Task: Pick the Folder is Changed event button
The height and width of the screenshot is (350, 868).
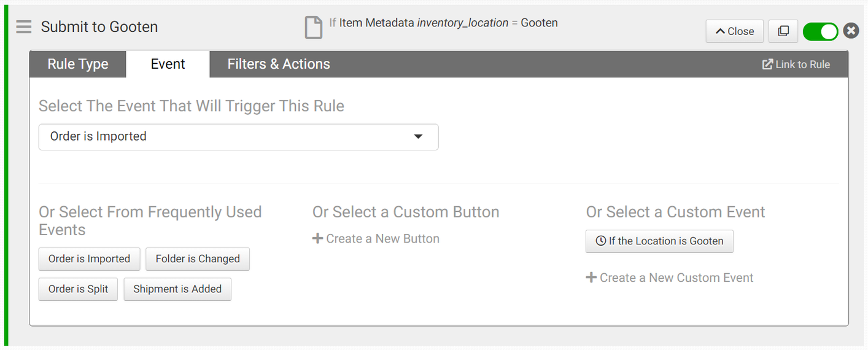Action: pos(198,259)
